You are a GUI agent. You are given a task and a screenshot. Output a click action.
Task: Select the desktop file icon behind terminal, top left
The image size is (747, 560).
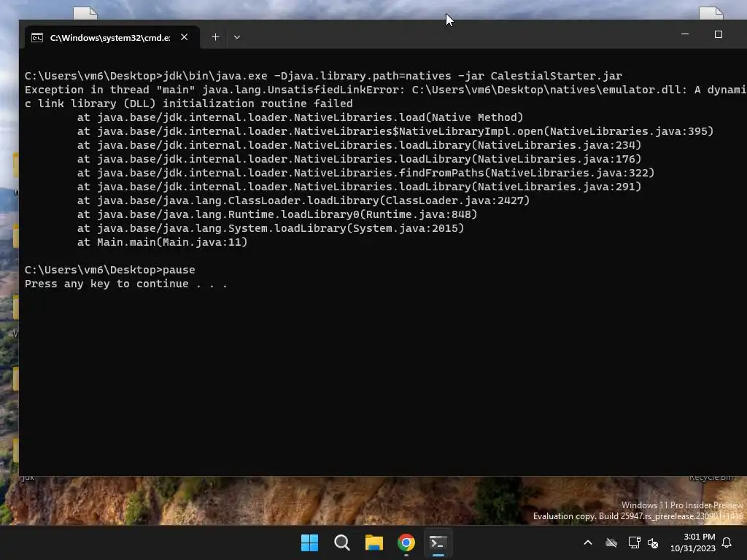[x=85, y=13]
